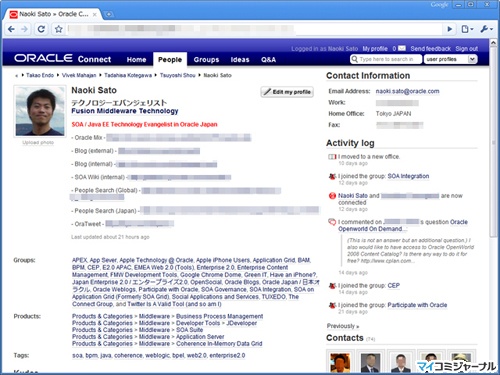This screenshot has height=375, width=500.
Task: Open messages envelope icon in header
Action: tap(402, 49)
